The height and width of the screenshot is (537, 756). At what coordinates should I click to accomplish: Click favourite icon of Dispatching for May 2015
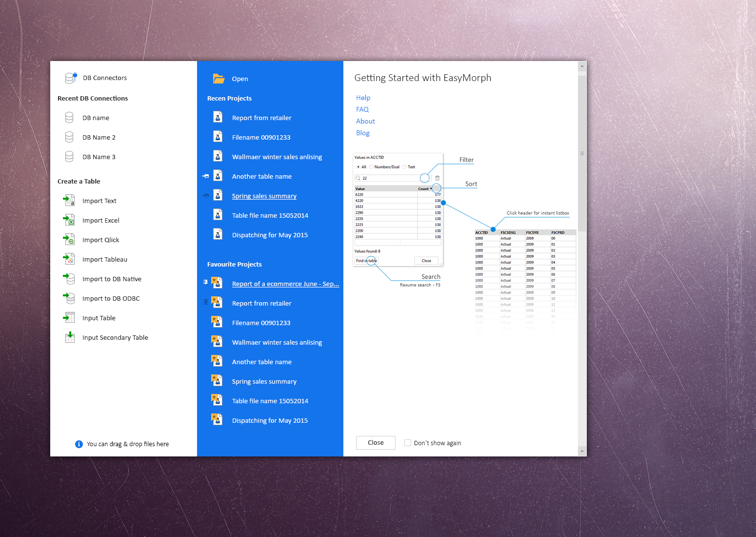pos(217,419)
